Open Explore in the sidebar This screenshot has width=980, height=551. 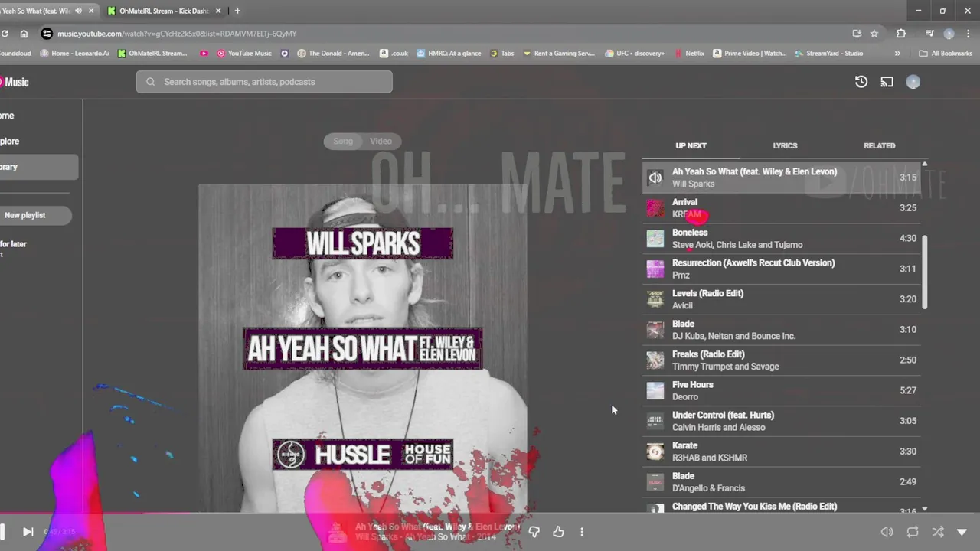pos(10,141)
